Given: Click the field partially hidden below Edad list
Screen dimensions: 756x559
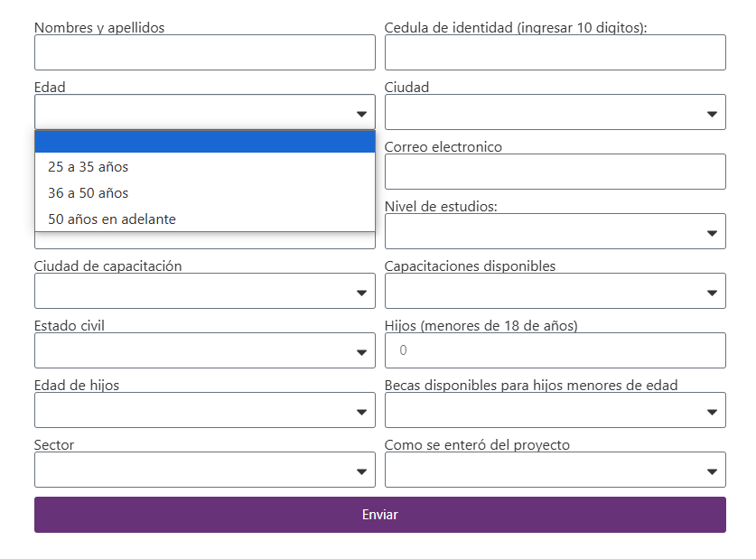Looking at the screenshot, I should [204, 241].
